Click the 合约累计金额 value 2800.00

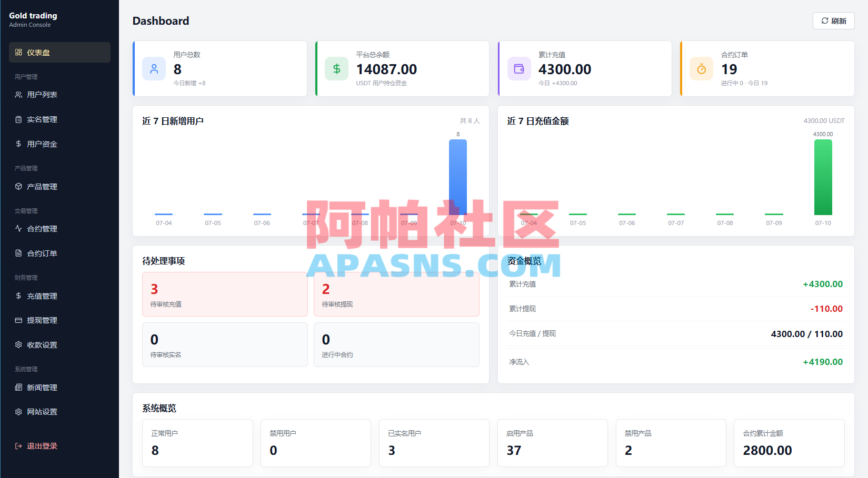tap(767, 451)
